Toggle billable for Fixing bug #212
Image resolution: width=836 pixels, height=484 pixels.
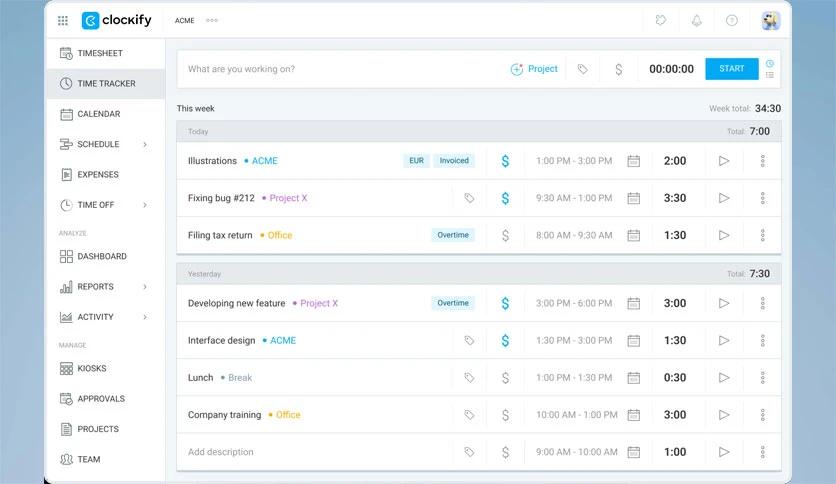[505, 198]
